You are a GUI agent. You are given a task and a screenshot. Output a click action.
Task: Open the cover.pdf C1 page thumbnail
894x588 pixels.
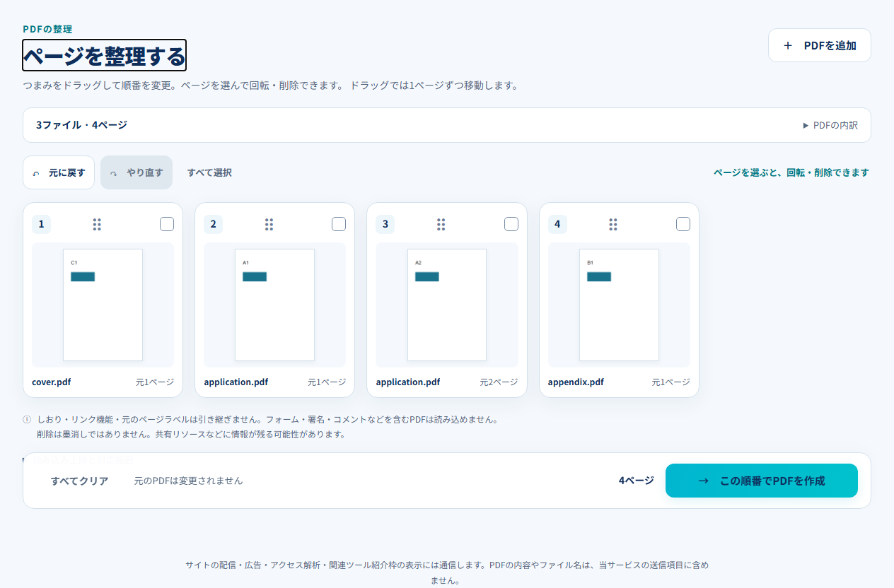click(x=103, y=305)
